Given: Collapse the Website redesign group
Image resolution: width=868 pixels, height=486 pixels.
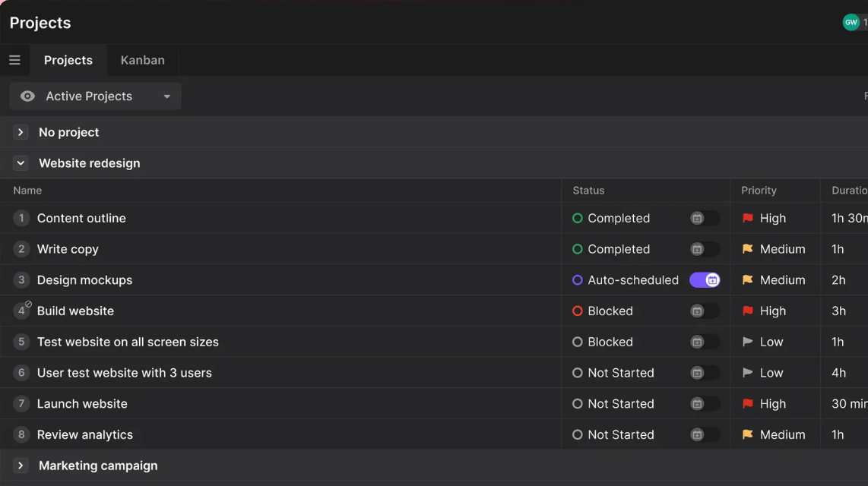Looking at the screenshot, I should click(x=21, y=163).
